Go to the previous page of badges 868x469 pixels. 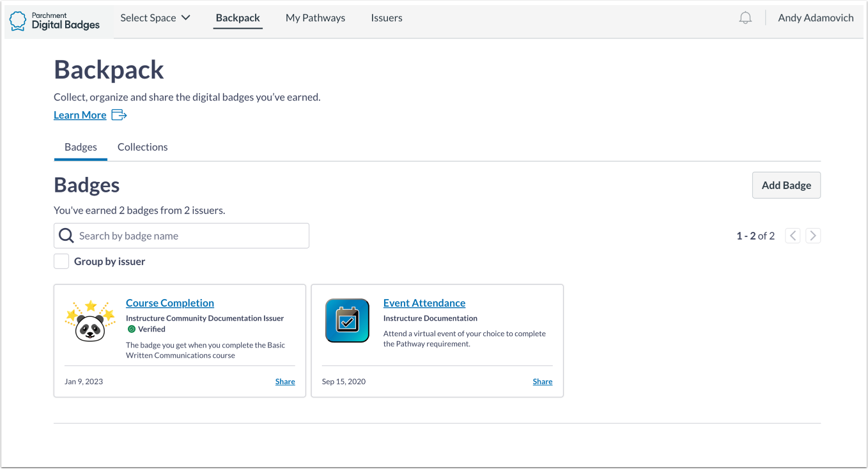click(x=793, y=236)
